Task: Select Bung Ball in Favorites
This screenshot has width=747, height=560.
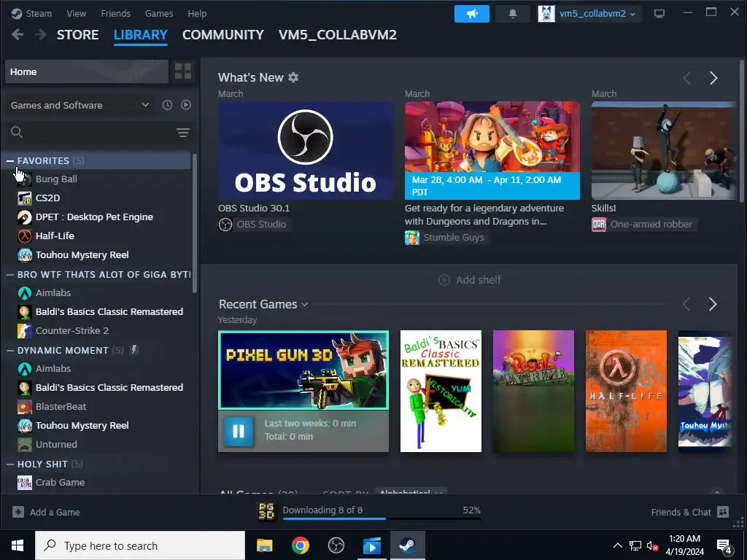Action: coord(56,179)
